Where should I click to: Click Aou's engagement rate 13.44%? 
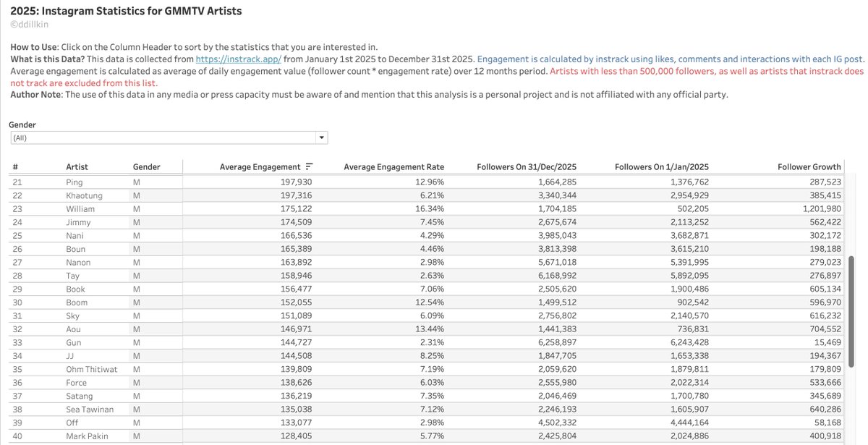point(430,329)
